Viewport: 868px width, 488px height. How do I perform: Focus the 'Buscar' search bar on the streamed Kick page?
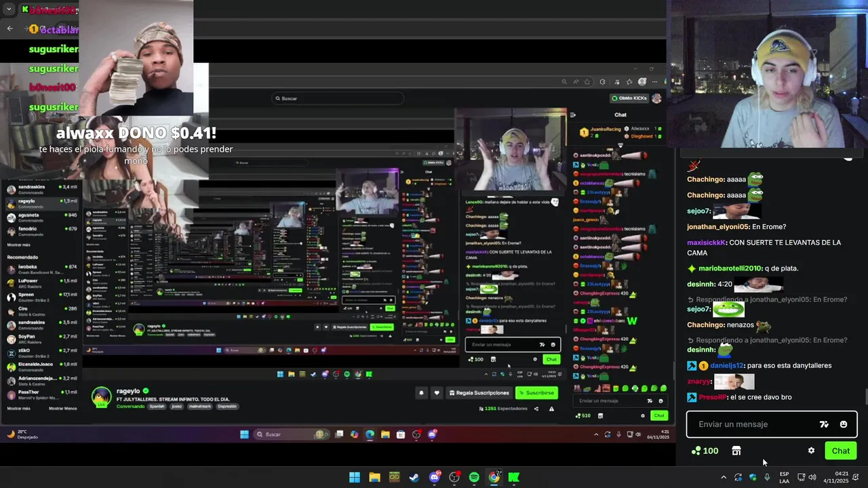pyautogui.click(x=338, y=98)
